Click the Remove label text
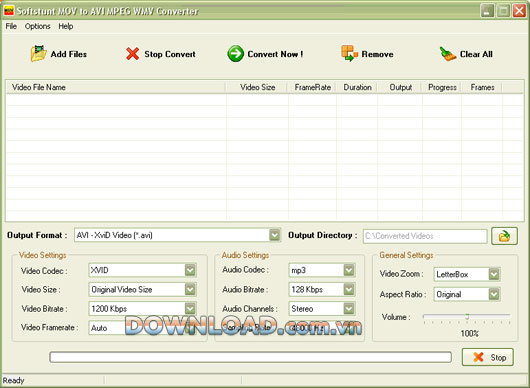The image size is (530, 388). [x=378, y=54]
